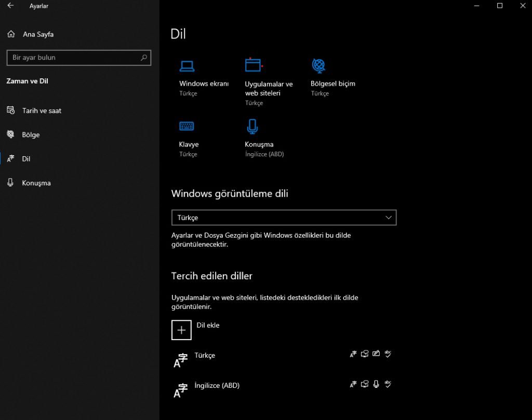Click the plus icon for Dil ekle
532x420 pixels.
(x=181, y=330)
